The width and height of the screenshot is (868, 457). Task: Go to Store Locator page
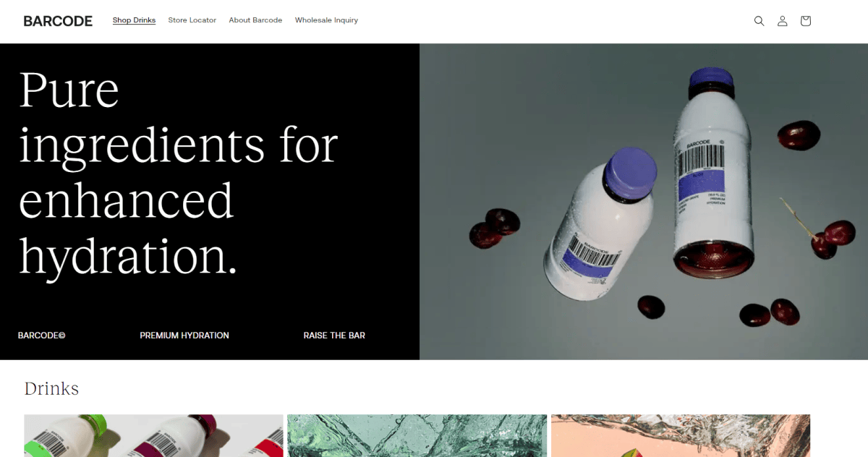click(x=192, y=20)
